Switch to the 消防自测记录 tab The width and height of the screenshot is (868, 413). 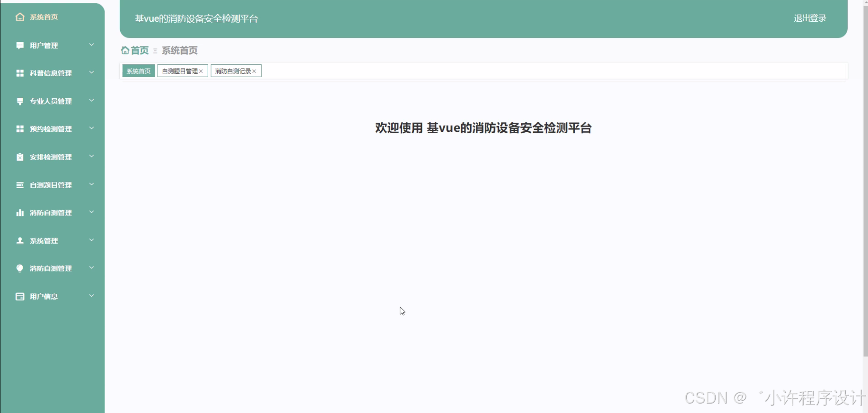tap(233, 71)
